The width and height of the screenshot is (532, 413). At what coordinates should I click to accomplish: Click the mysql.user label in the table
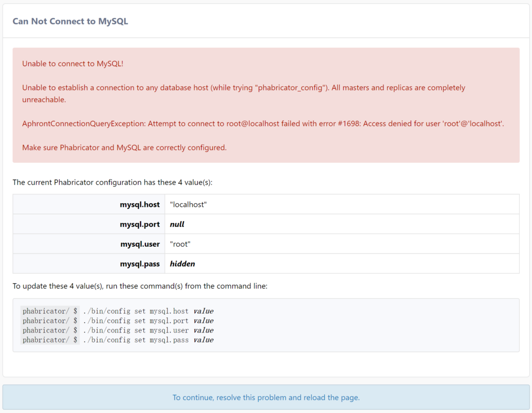click(x=140, y=244)
